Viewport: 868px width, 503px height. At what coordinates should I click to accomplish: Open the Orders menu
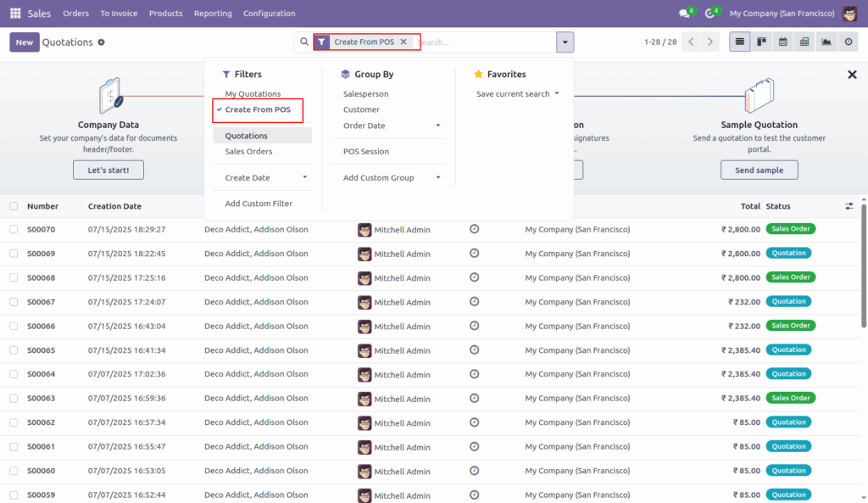pos(75,13)
